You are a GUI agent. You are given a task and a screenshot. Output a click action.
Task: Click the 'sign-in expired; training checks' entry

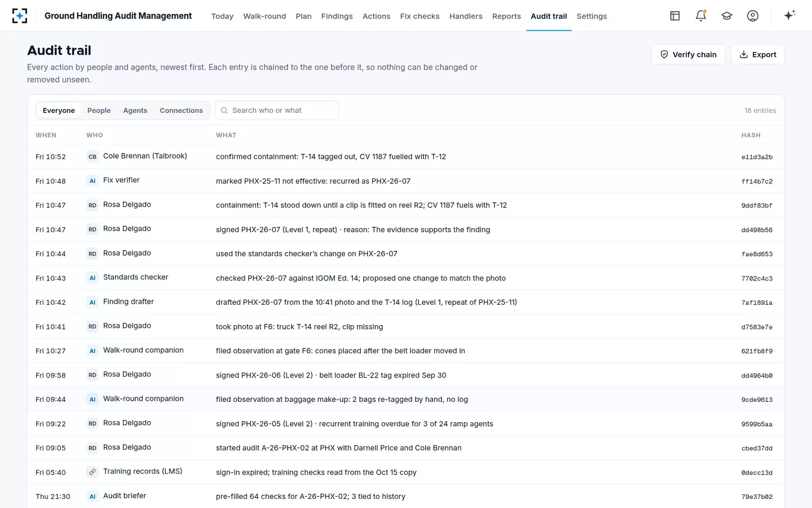(406, 472)
